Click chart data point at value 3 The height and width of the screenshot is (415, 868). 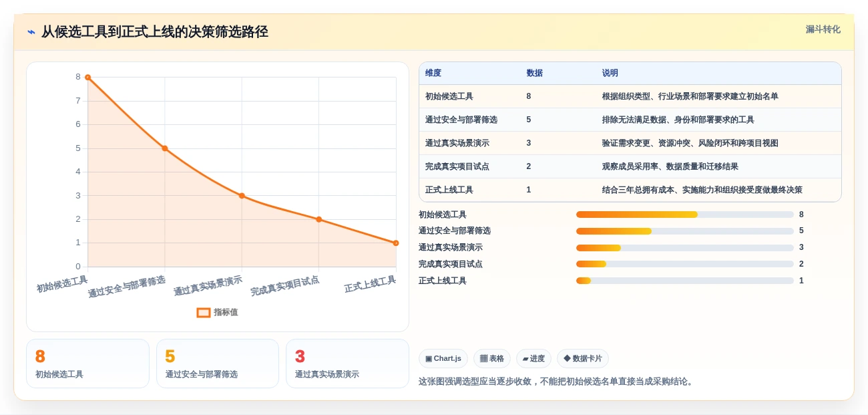242,196
